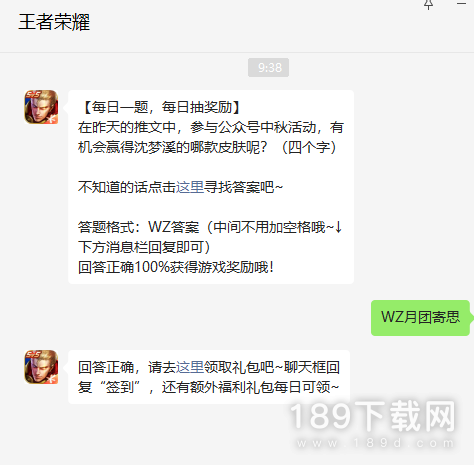Select the 回答正确 reply message bubble

click(x=209, y=377)
